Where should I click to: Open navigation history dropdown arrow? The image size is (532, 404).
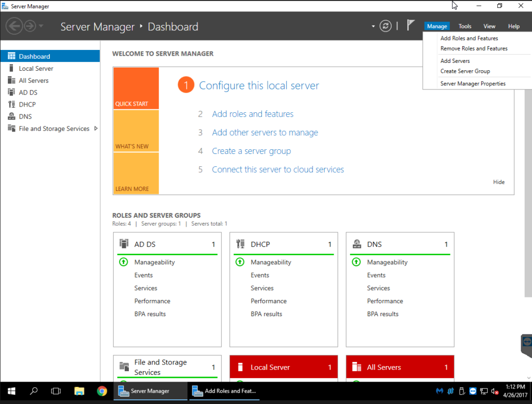[x=41, y=26]
